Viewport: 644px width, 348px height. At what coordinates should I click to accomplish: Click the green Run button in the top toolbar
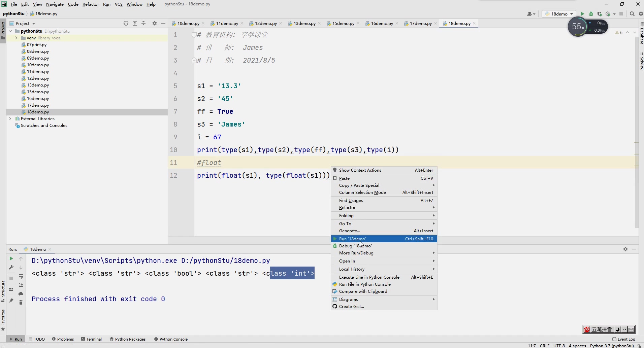(582, 14)
